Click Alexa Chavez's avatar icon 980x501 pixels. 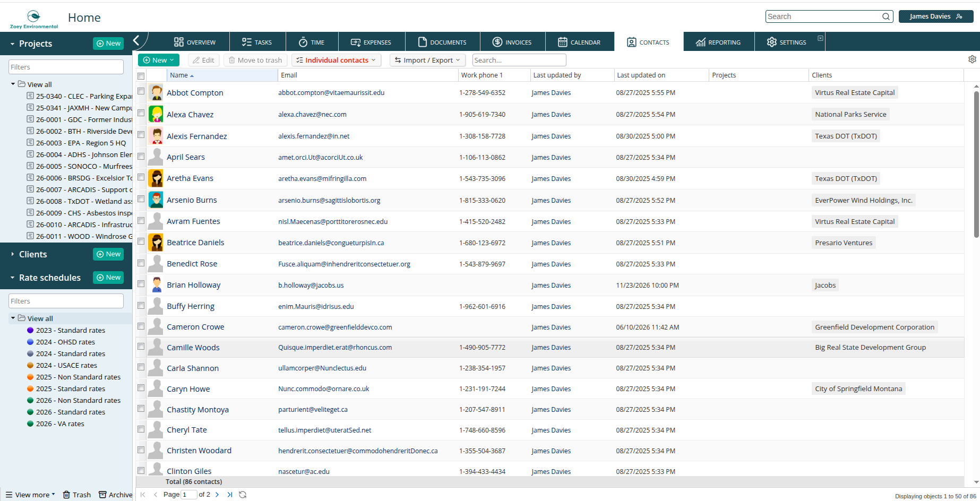coord(156,114)
